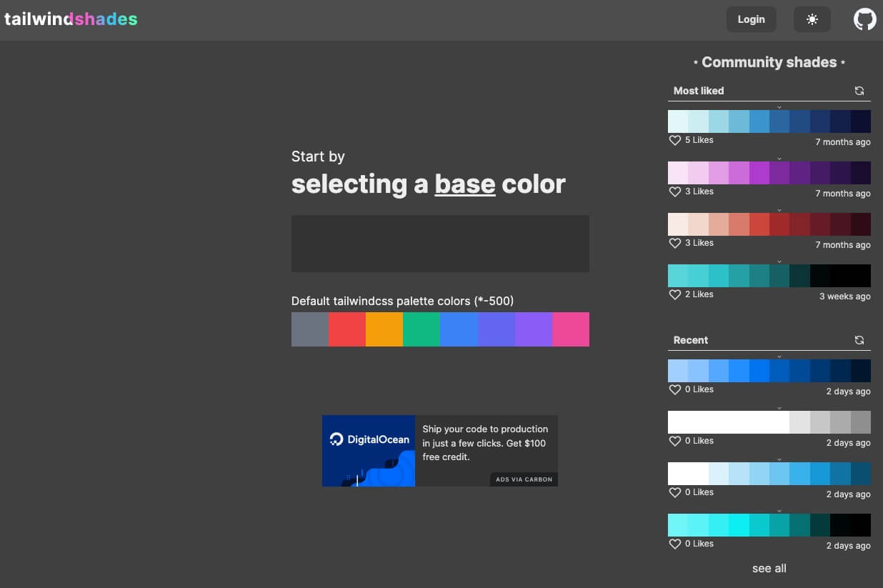Open the recent light-blue shade palette
The image size is (883, 588).
[x=769, y=474]
